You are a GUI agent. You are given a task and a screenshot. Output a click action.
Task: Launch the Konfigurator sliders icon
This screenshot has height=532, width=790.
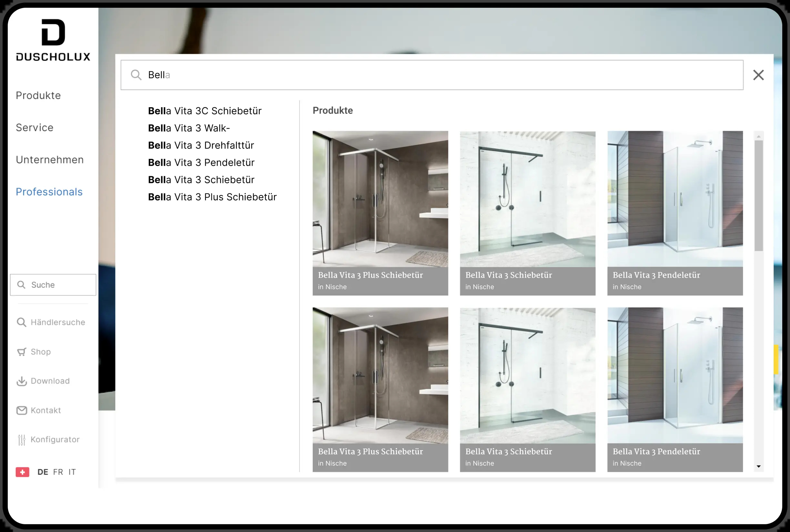21,440
